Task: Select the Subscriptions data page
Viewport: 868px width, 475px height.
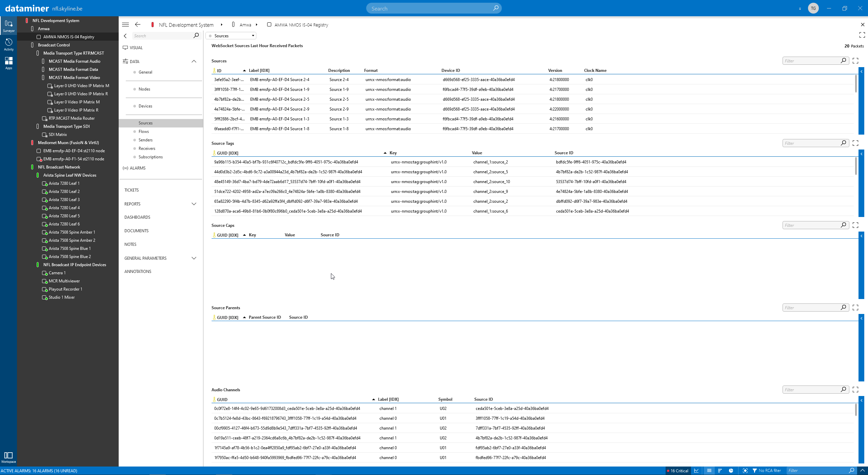Action: (150, 157)
